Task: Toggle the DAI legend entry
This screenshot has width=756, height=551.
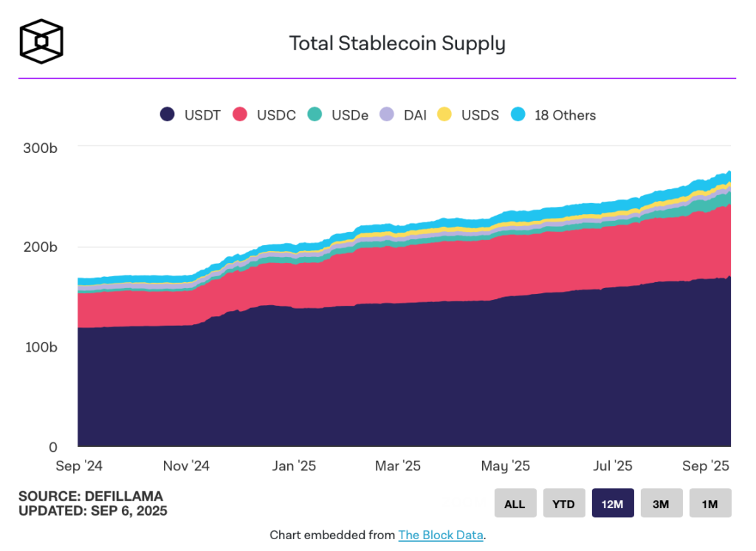Action: point(403,114)
